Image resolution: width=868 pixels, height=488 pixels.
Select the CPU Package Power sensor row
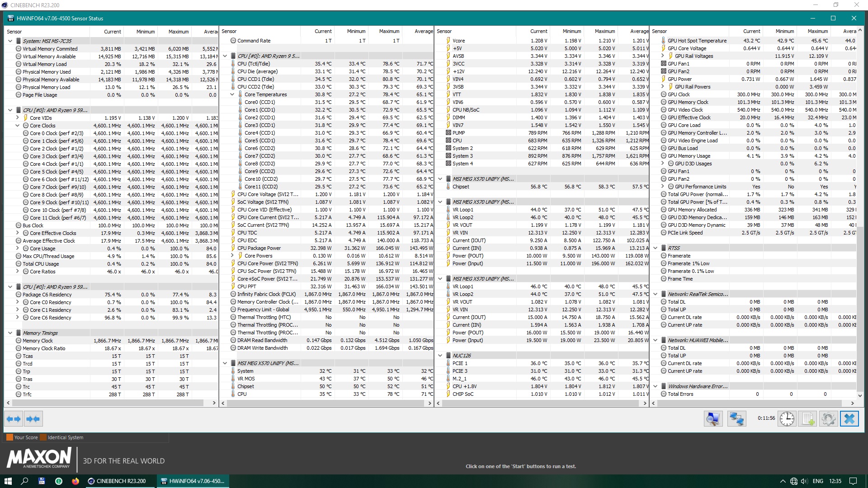(259, 248)
